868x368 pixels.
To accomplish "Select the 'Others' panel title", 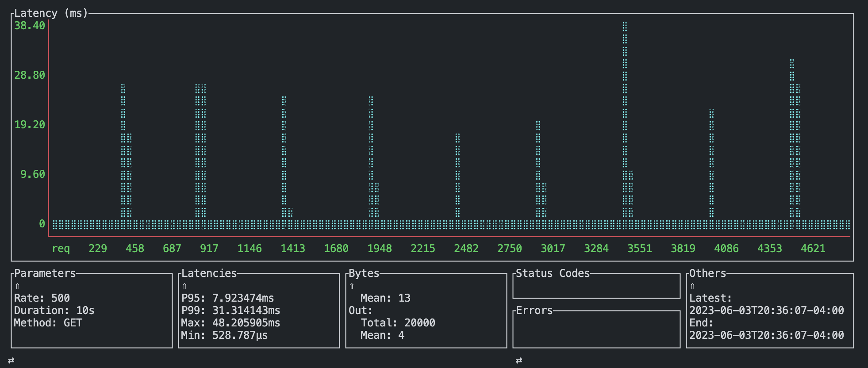I will (708, 273).
